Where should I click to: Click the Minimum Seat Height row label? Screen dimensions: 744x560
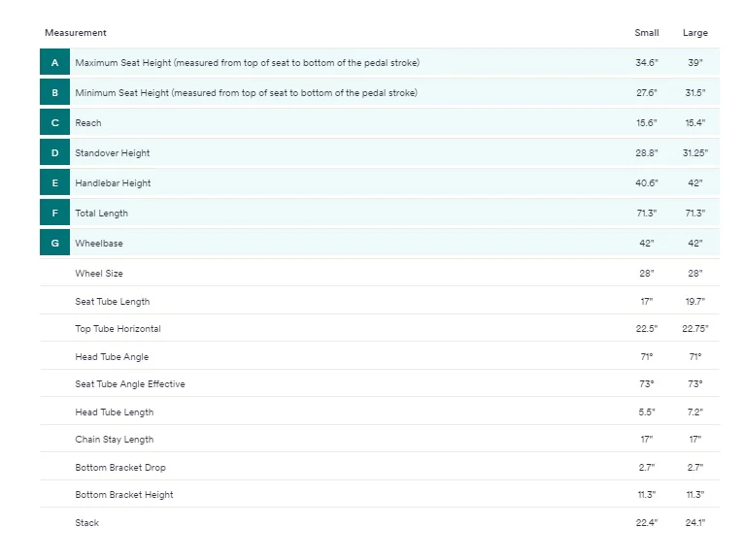(246, 93)
